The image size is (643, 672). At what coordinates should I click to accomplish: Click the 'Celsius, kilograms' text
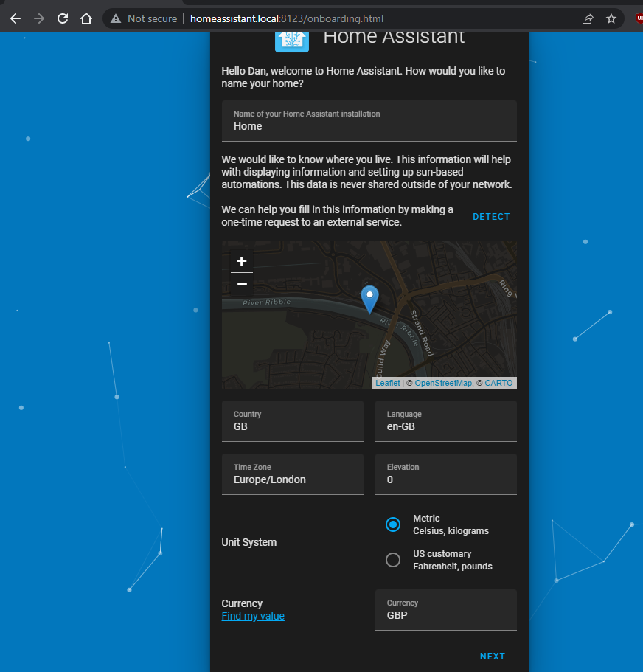[451, 531]
